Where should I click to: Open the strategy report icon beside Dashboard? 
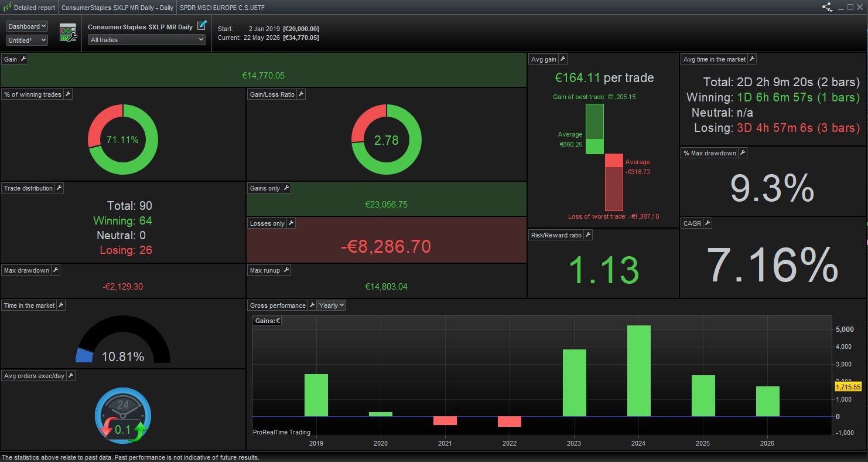[69, 33]
